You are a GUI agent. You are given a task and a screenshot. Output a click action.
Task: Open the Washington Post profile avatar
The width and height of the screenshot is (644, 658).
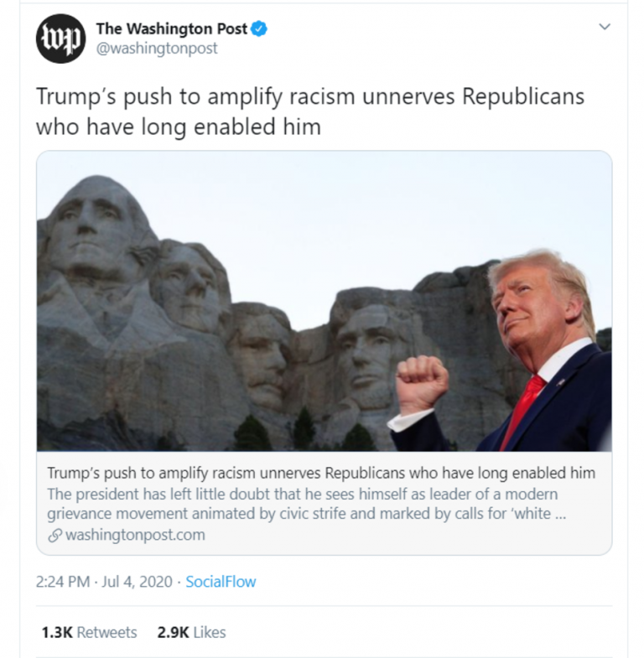[x=61, y=39]
